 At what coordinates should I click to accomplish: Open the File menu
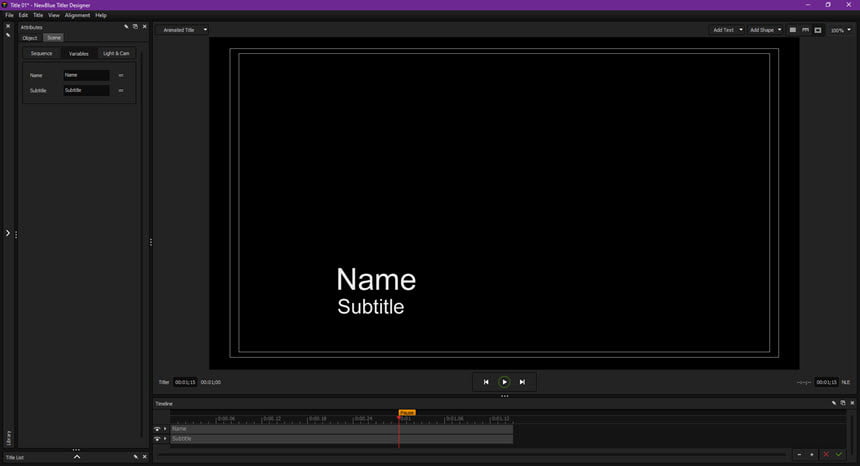point(9,15)
